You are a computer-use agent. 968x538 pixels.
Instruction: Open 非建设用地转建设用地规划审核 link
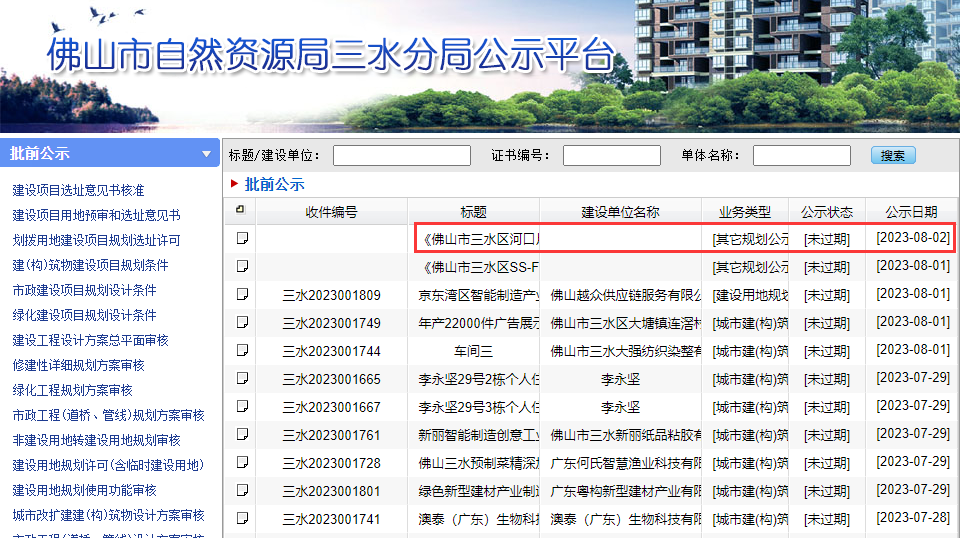click(96, 440)
